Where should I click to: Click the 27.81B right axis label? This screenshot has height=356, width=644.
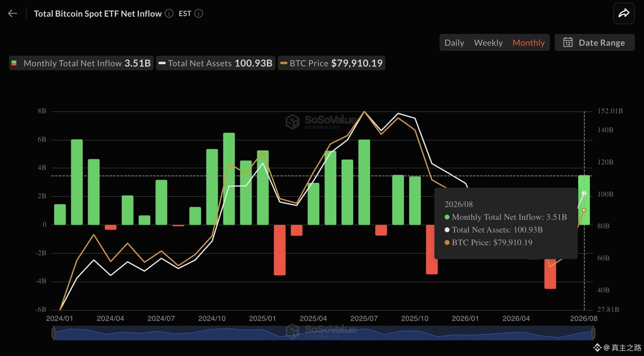(608, 309)
